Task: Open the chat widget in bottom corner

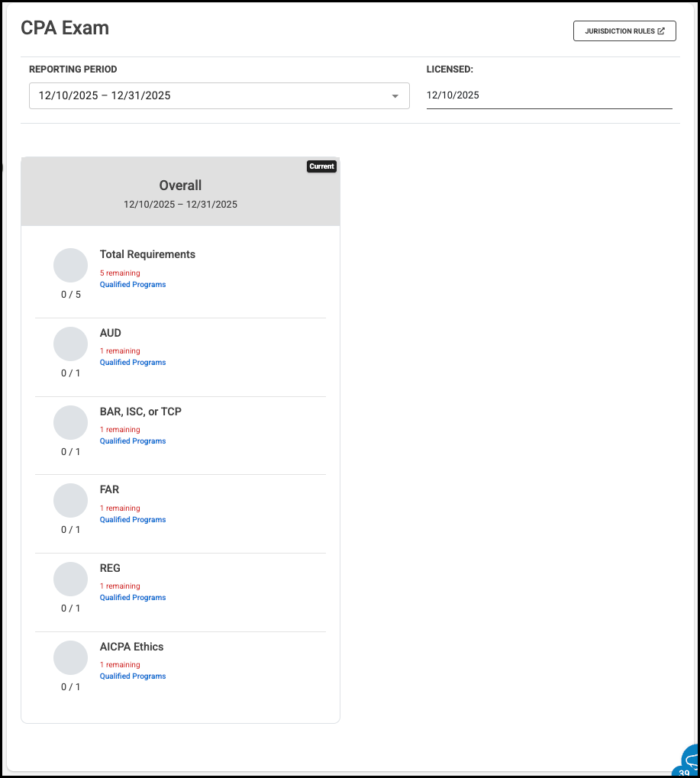Action: 689,761
